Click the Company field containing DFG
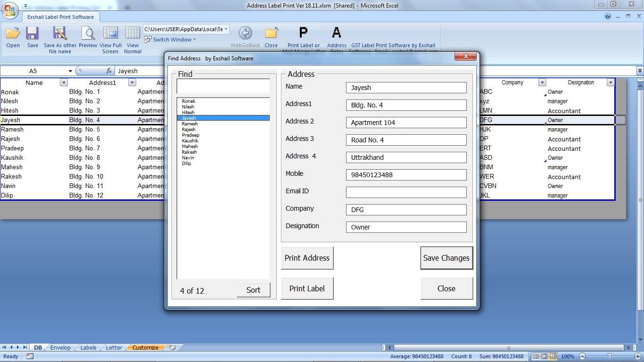 tap(406, 210)
